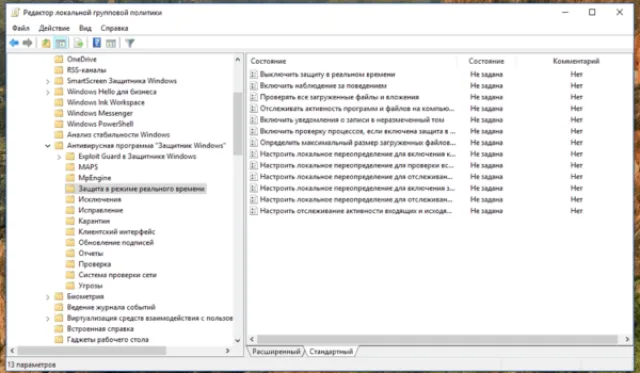This screenshot has height=373, width=640.
Task: Click the Back arrow toolbar icon
Action: coord(14,43)
